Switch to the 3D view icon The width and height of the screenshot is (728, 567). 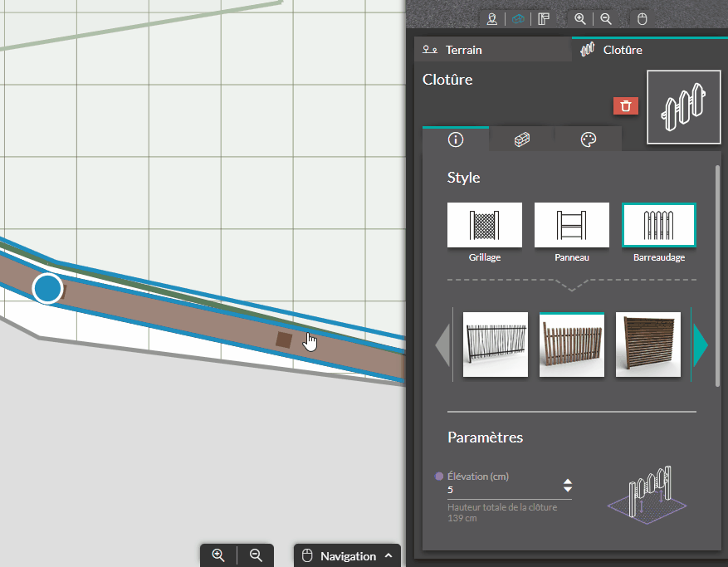[518, 18]
